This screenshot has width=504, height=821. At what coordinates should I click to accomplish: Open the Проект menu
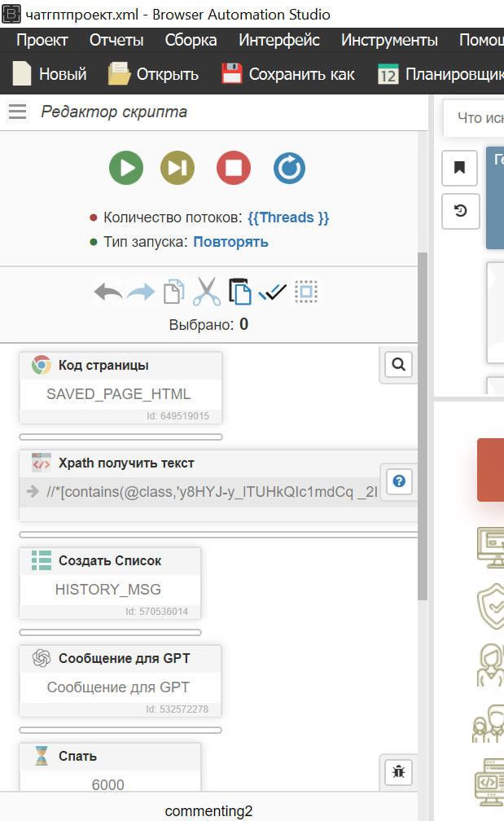42,40
